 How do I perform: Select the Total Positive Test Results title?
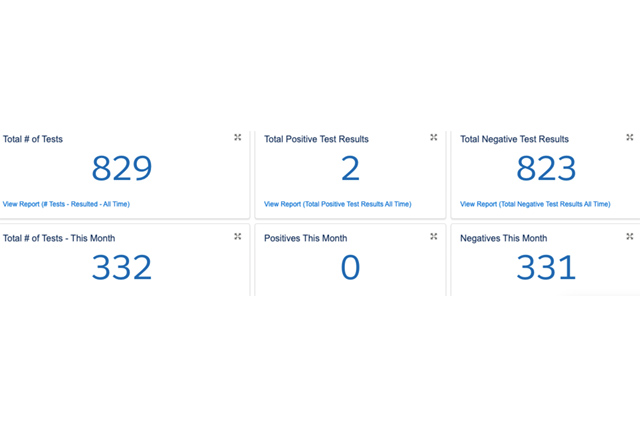[315, 139]
